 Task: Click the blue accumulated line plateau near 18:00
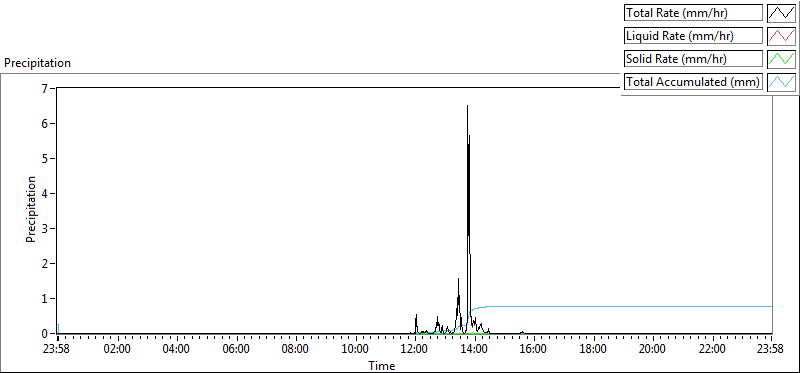tap(593, 306)
